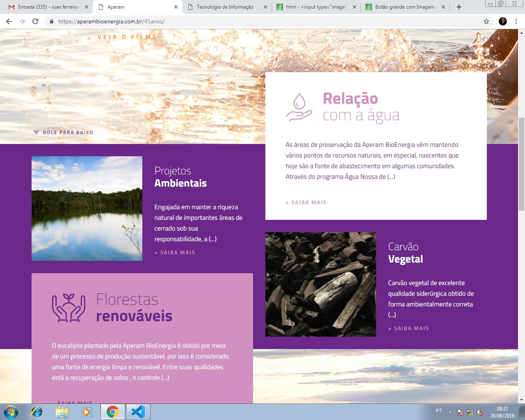Click the page scrollbar down arrow

click(522, 400)
